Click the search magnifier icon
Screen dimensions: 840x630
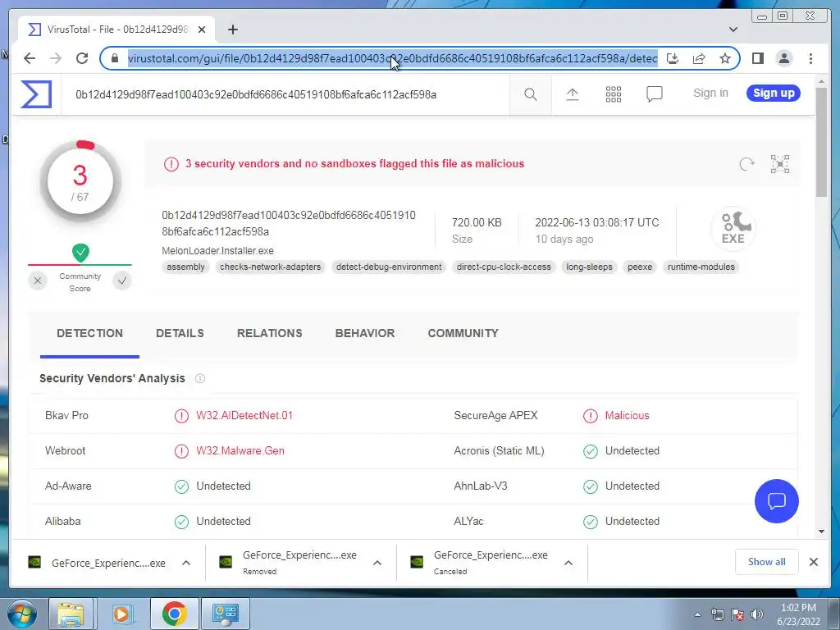point(531,94)
